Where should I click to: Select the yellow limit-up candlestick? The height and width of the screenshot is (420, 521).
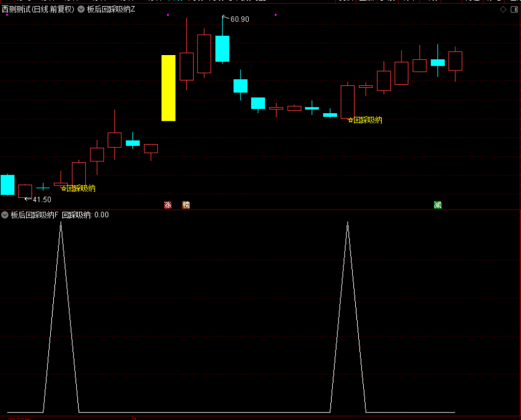(168, 88)
